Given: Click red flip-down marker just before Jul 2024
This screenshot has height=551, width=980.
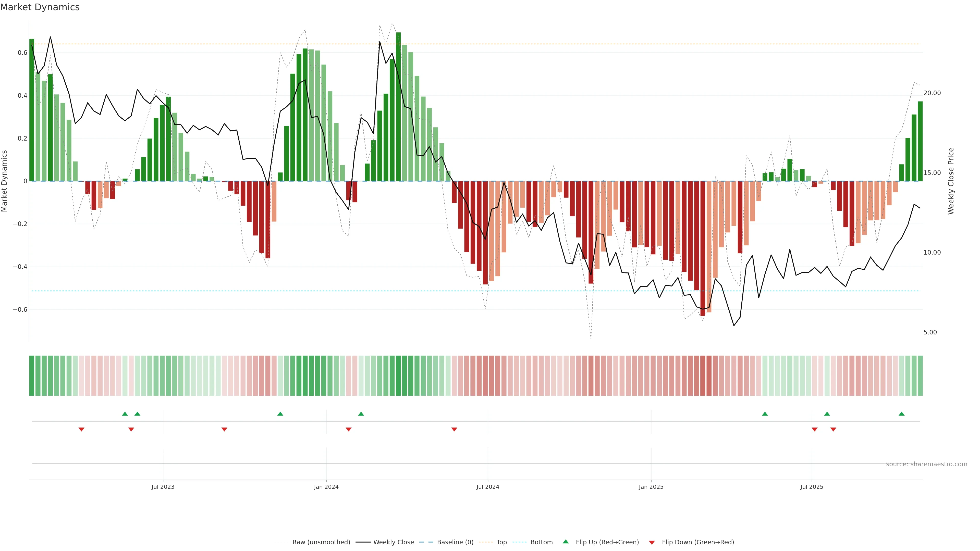Looking at the screenshot, I should click(454, 429).
